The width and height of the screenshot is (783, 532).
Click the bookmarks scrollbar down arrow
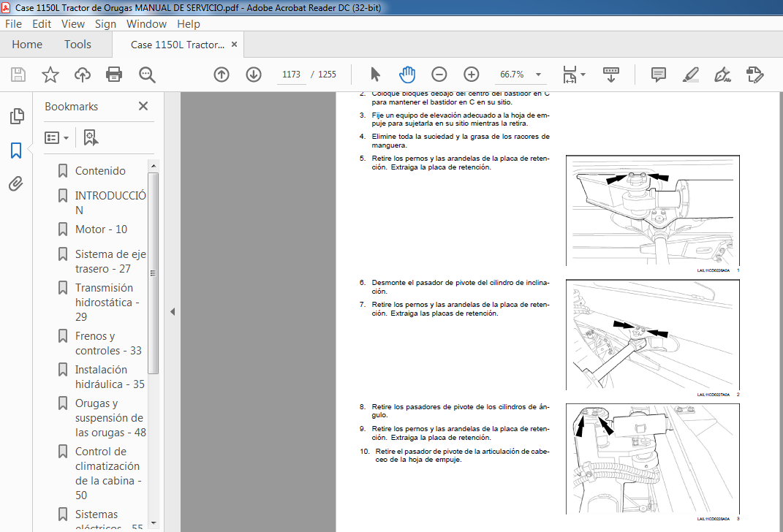coord(154,523)
